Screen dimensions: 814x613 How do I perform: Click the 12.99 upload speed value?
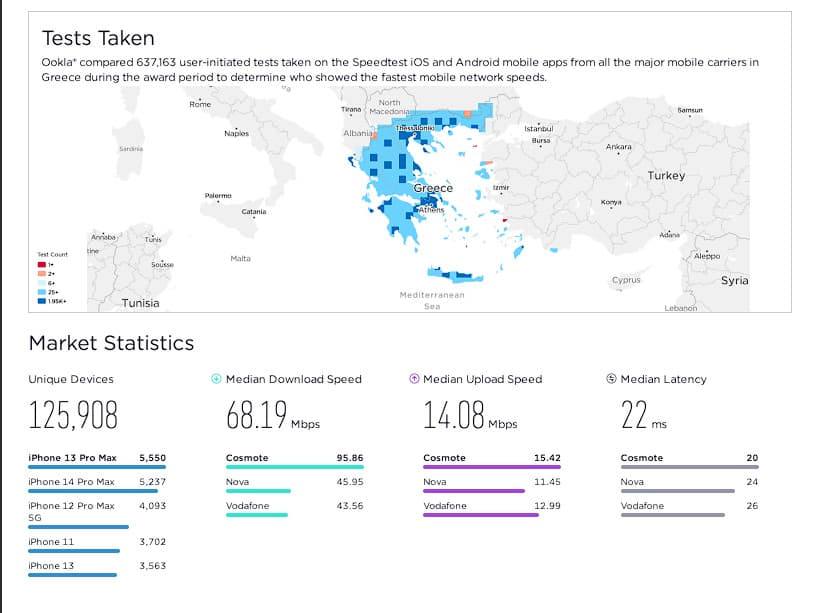tap(547, 506)
